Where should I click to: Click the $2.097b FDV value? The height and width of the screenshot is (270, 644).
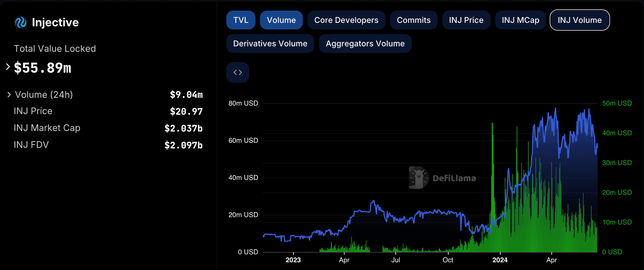pos(183,145)
